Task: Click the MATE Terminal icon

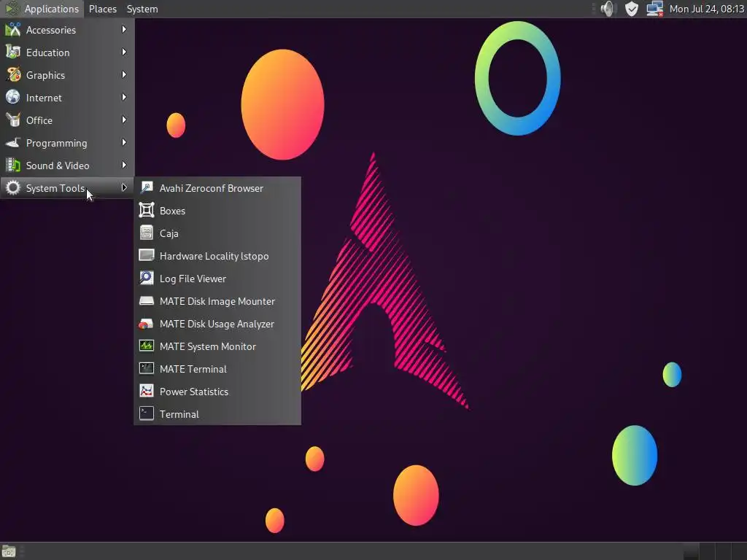Action: [146, 368]
